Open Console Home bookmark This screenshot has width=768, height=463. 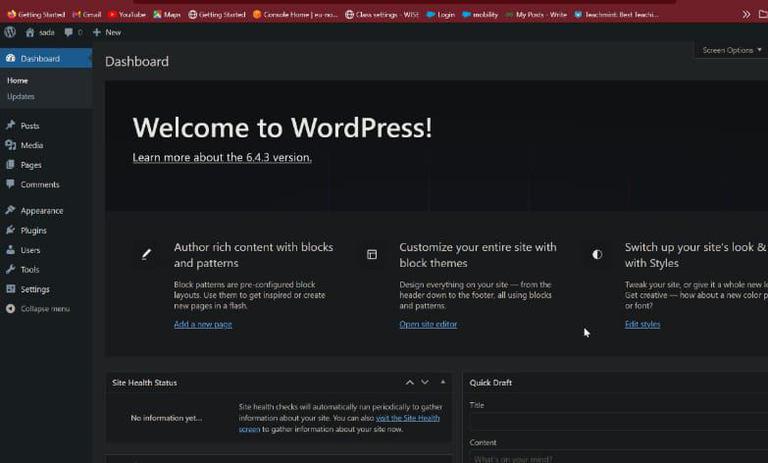(x=295, y=15)
